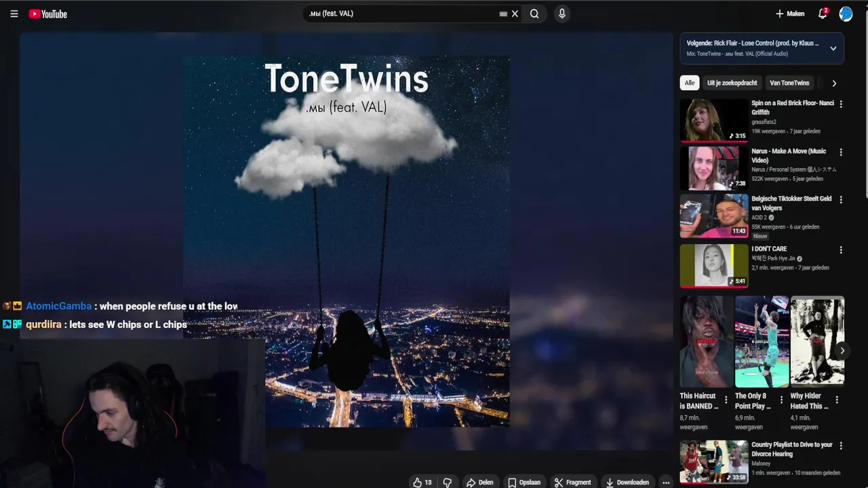Open Belgische Tiktokker Steelt Geld thumbnail
Screen dimensions: 868x488
(x=714, y=216)
